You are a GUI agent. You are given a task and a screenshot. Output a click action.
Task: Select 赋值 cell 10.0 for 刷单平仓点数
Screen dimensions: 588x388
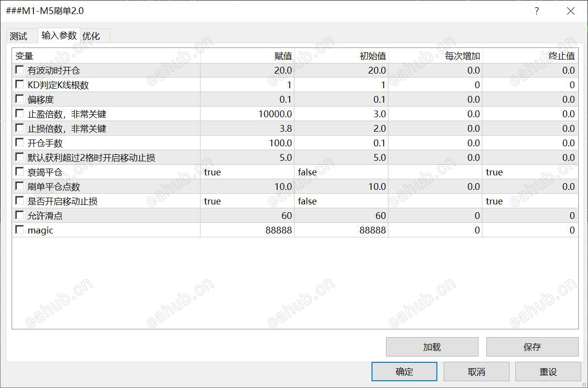(248, 186)
